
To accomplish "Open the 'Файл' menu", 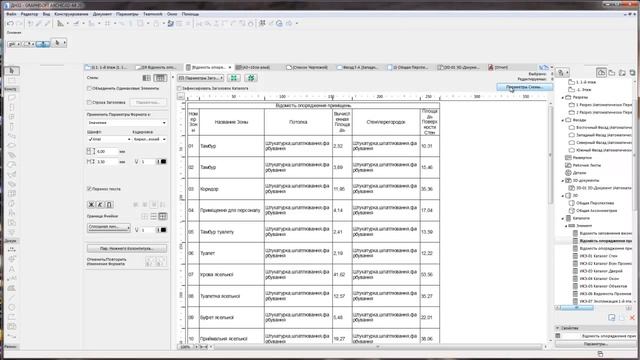I will (x=11, y=14).
